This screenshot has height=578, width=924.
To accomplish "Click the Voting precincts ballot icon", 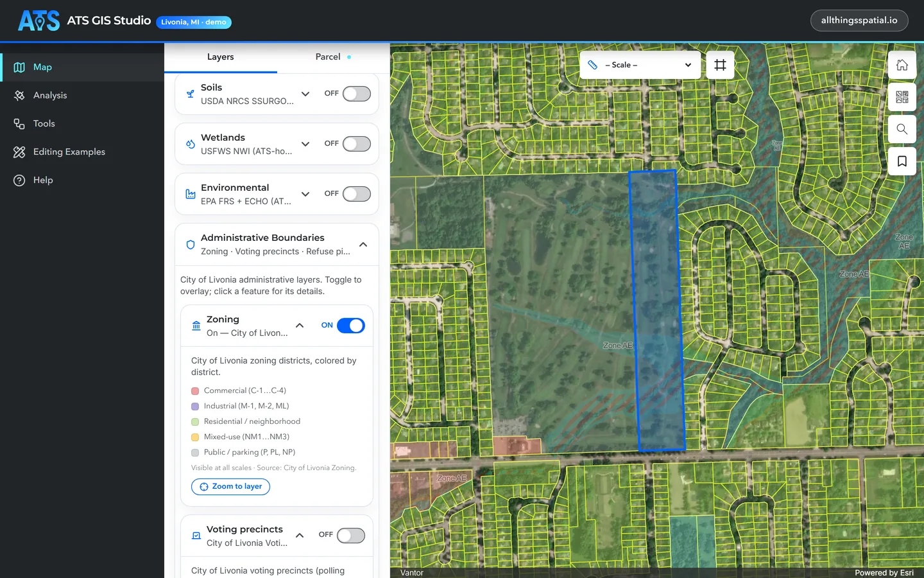I will pyautogui.click(x=196, y=536).
